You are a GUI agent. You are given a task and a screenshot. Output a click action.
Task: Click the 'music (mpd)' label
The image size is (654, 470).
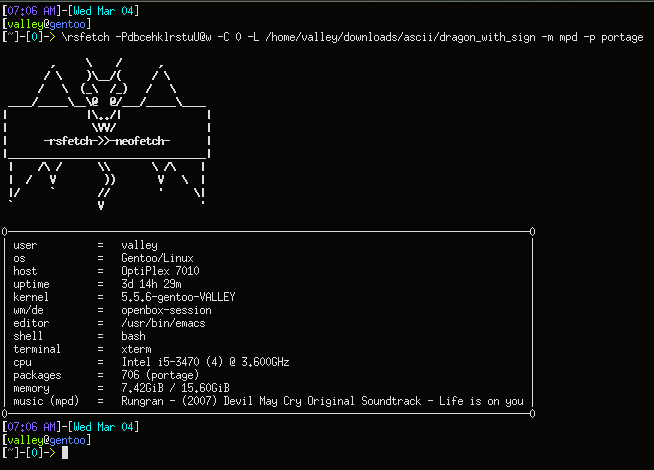click(x=46, y=401)
